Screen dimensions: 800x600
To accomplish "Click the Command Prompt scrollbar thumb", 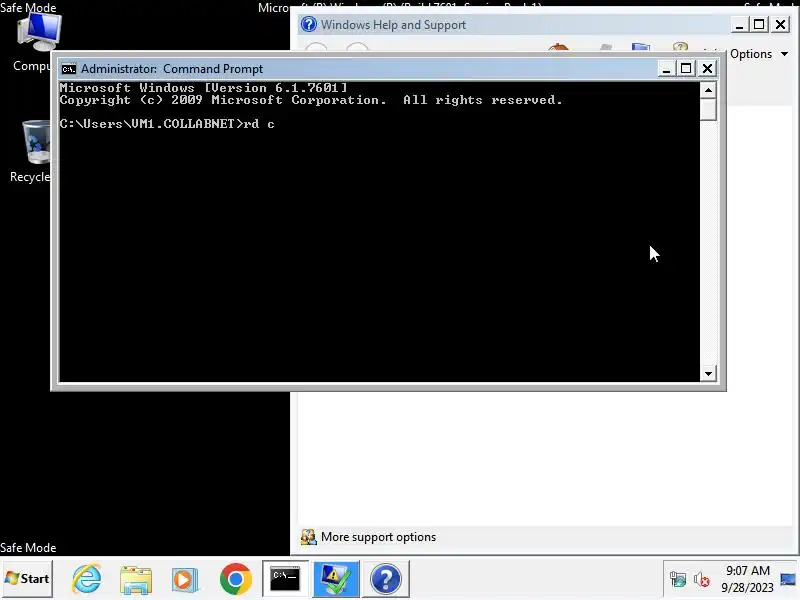I will 708,109.
